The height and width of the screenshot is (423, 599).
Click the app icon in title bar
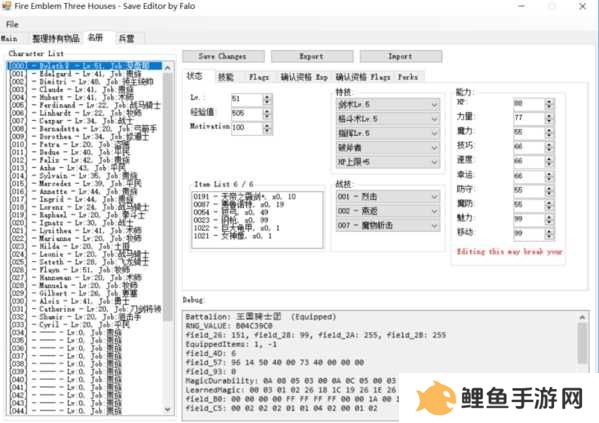coord(6,6)
